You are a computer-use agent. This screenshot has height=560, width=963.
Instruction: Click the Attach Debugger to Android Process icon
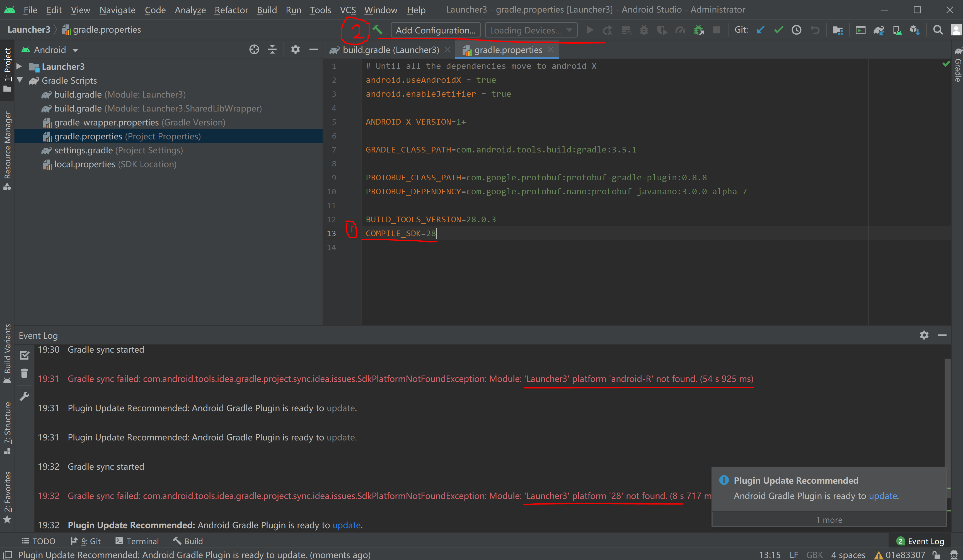[x=699, y=30]
